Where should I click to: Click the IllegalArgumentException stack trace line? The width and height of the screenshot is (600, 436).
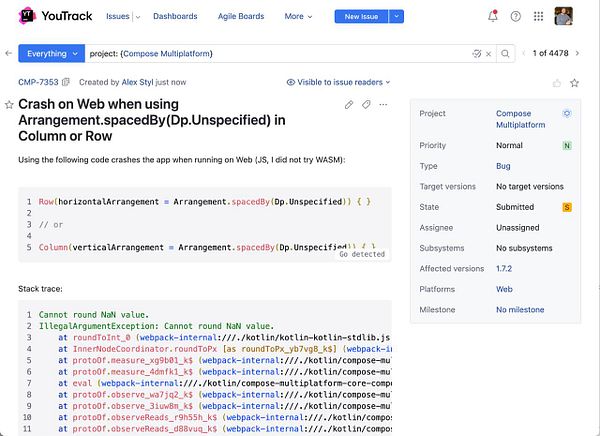coord(157,326)
